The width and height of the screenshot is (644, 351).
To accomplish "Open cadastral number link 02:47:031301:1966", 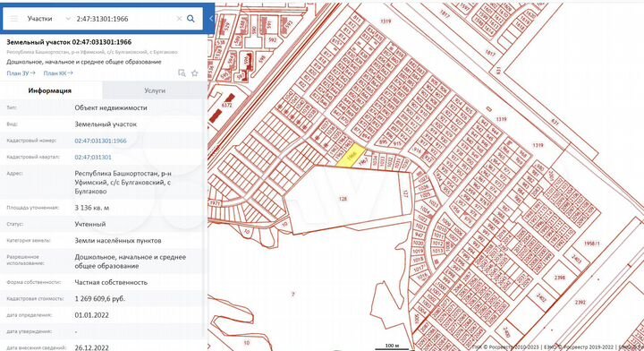I will tap(100, 141).
